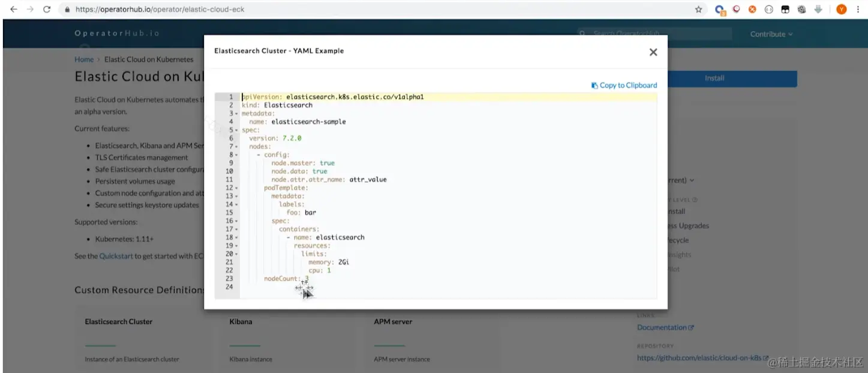Click the 'memory: 2Gi' line
The image size is (868, 373).
click(329, 262)
